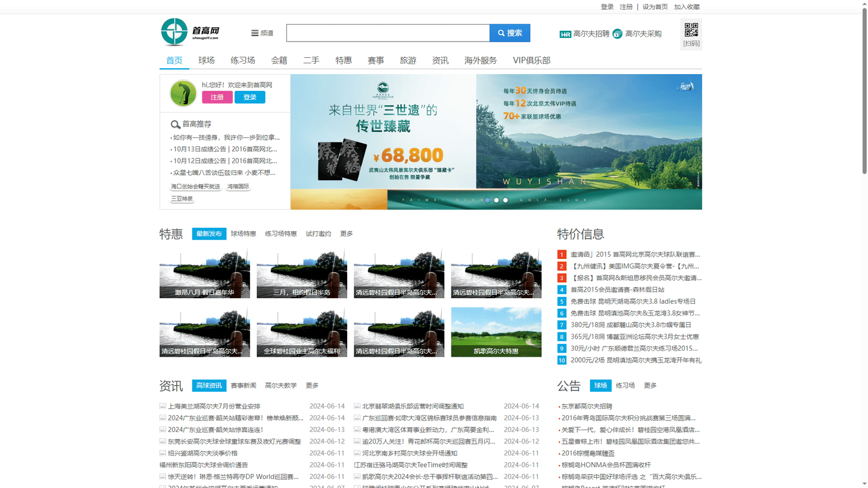Image resolution: width=868 pixels, height=488 pixels.
Task: Select the 首页 nav tab
Action: point(174,60)
